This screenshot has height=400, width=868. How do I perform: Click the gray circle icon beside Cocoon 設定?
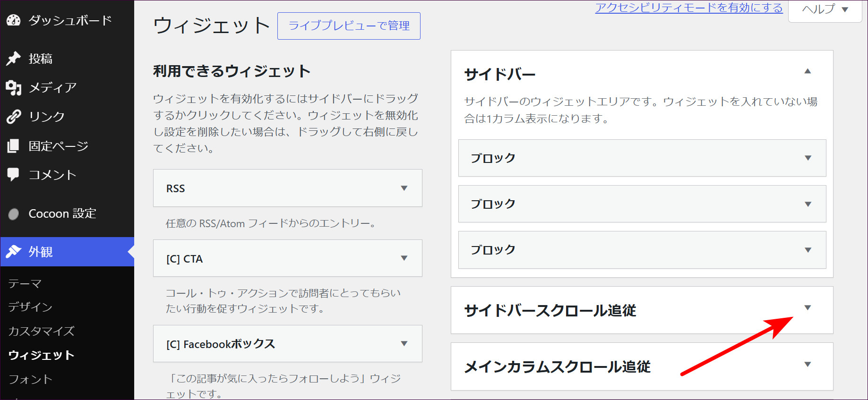14,214
